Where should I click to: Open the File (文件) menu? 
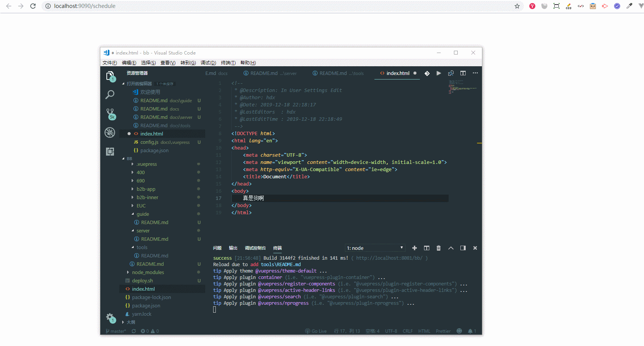(110, 63)
